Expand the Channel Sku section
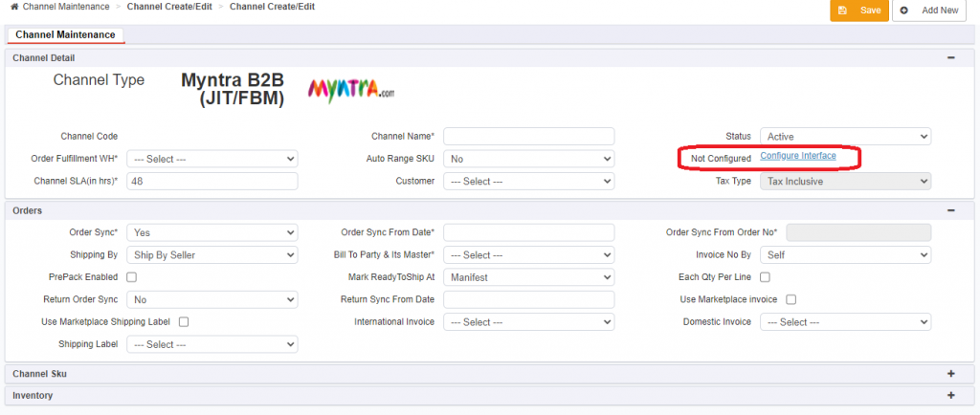The height and width of the screenshot is (415, 980). coord(951,374)
